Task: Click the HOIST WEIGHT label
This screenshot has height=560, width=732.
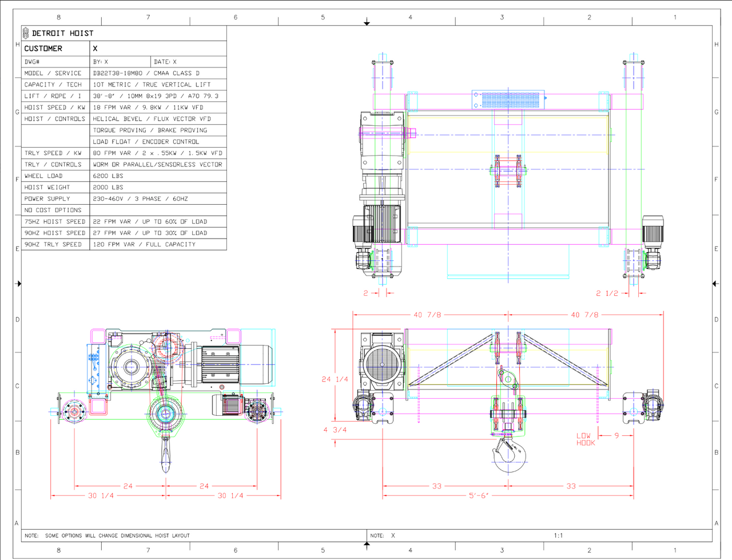Action: (47, 188)
